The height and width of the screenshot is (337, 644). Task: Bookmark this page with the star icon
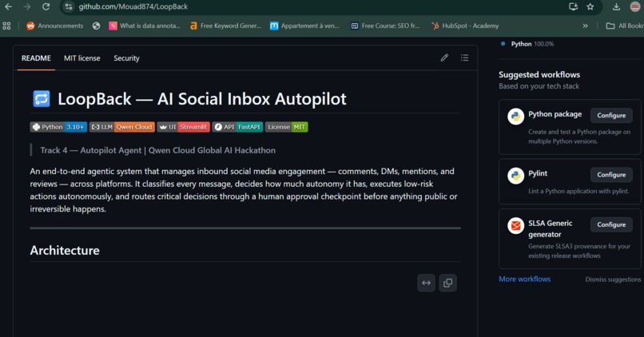pos(590,6)
